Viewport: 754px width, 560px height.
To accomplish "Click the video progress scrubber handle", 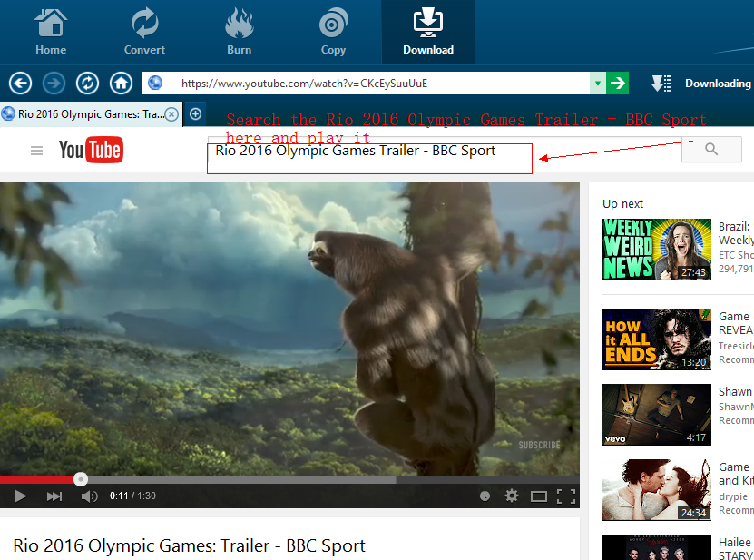I will point(81,479).
